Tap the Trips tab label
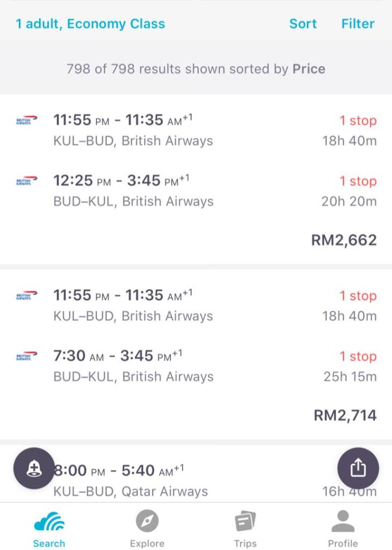Image resolution: width=392 pixels, height=550 pixels. (245, 543)
